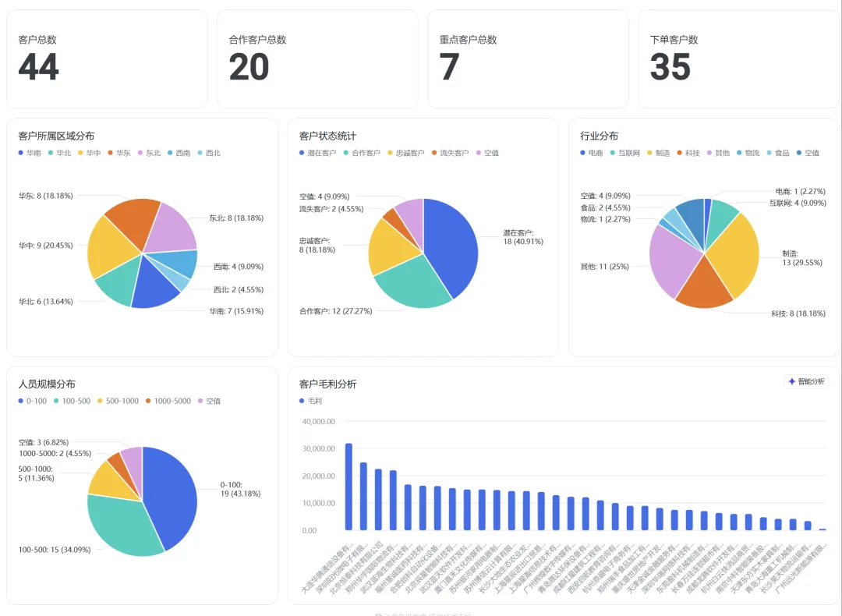The height and width of the screenshot is (616, 842).
Task: Click the label 华北: 6 (13.64%)
Action: pos(46,301)
